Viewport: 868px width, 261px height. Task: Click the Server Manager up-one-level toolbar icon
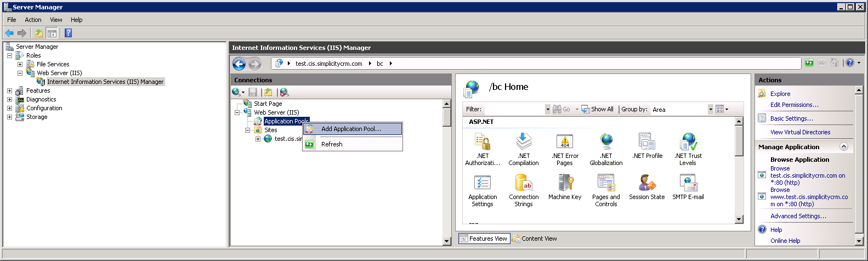(39, 33)
